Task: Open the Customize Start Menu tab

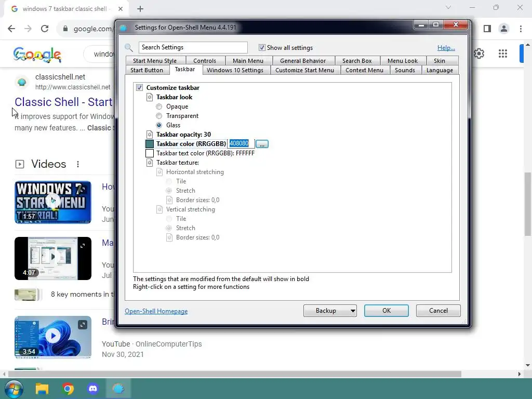Action: [x=304, y=70]
